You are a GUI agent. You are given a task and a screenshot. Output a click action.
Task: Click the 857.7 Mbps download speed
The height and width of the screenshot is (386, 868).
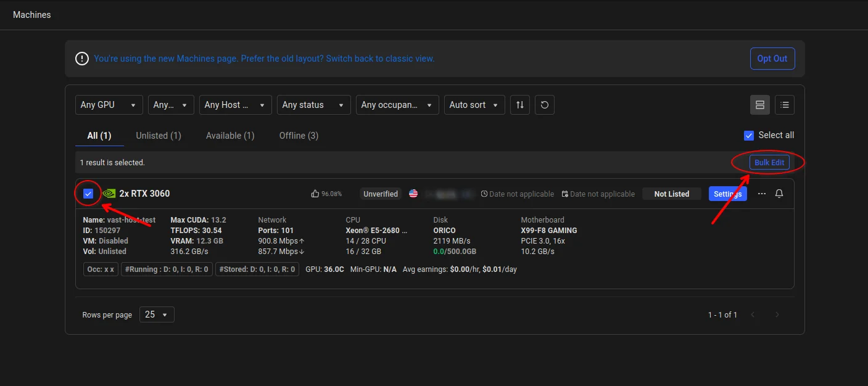[281, 251]
